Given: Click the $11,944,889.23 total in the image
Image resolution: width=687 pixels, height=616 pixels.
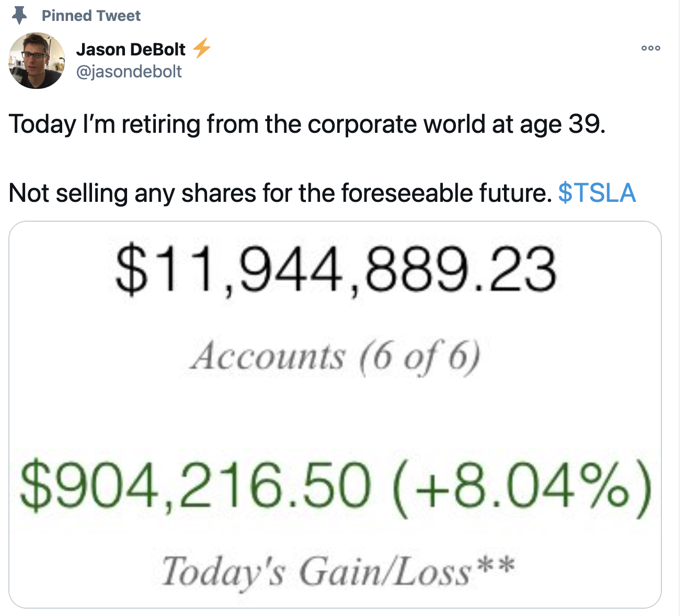Looking at the screenshot, I should tap(336, 270).
